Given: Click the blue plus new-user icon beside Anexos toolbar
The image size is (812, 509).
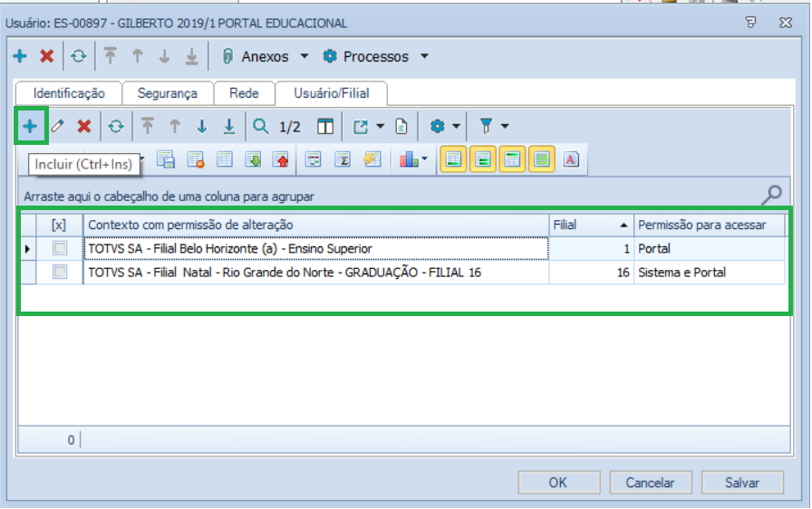Looking at the screenshot, I should (20, 56).
